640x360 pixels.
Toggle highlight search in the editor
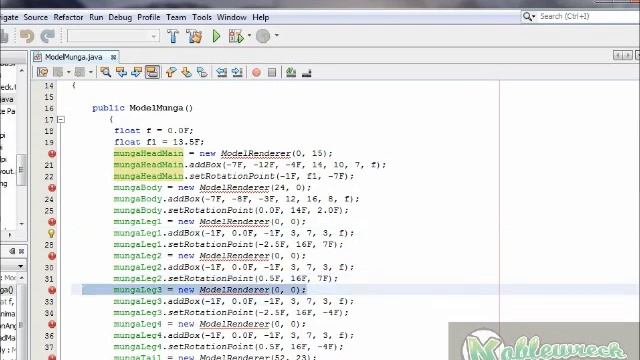(x=152, y=72)
